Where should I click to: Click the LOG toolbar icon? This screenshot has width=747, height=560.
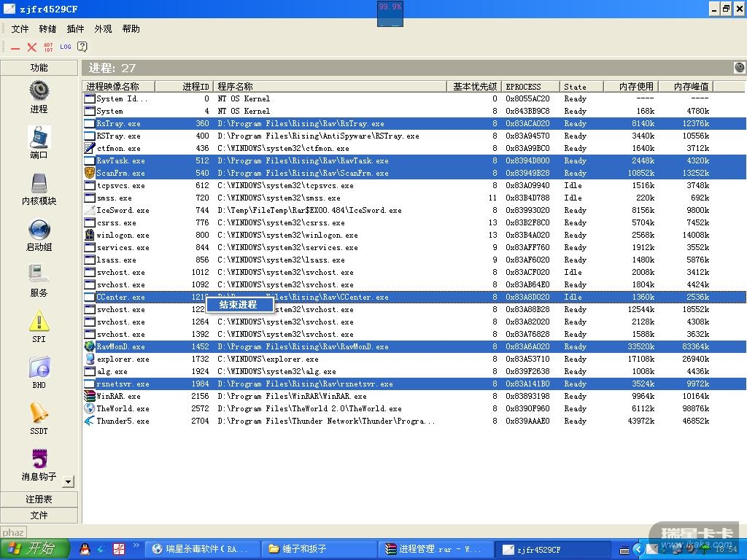pyautogui.click(x=66, y=47)
